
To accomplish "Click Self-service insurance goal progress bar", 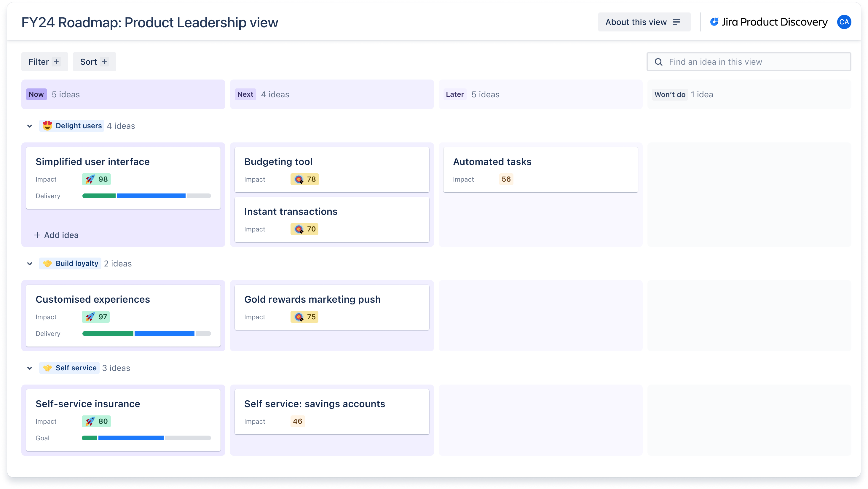I will tap(146, 438).
